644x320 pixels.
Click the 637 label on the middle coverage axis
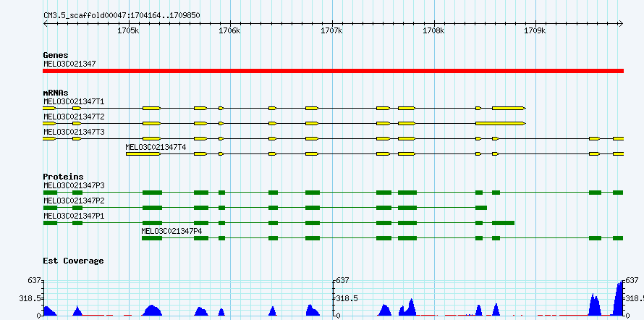point(342,281)
